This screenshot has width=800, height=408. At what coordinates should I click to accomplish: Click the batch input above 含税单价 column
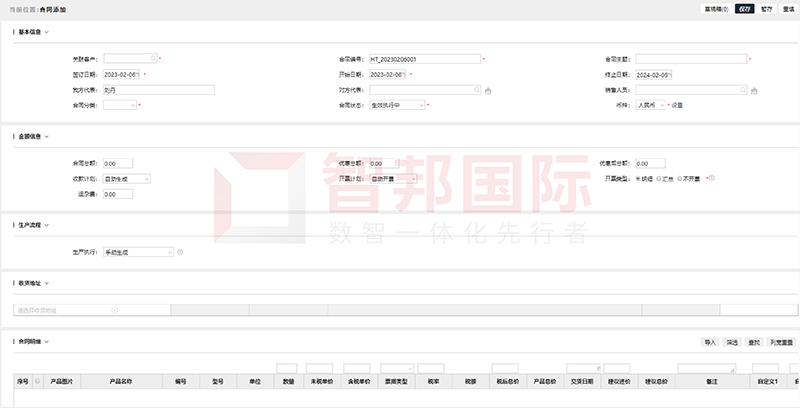click(357, 368)
